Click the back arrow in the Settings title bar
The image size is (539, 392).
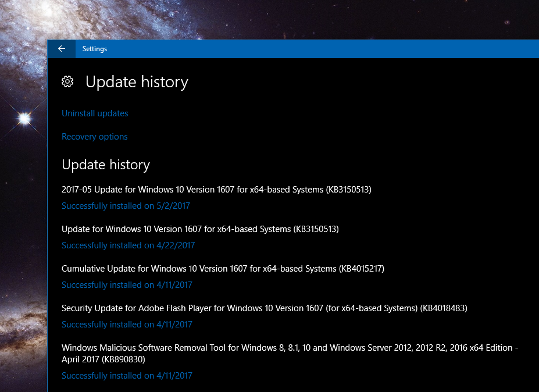pos(61,49)
